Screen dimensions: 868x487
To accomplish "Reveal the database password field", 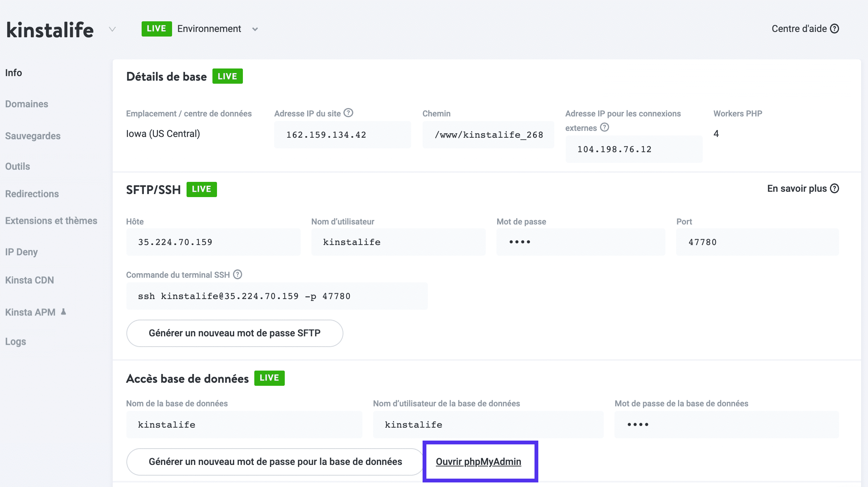I will tap(726, 425).
